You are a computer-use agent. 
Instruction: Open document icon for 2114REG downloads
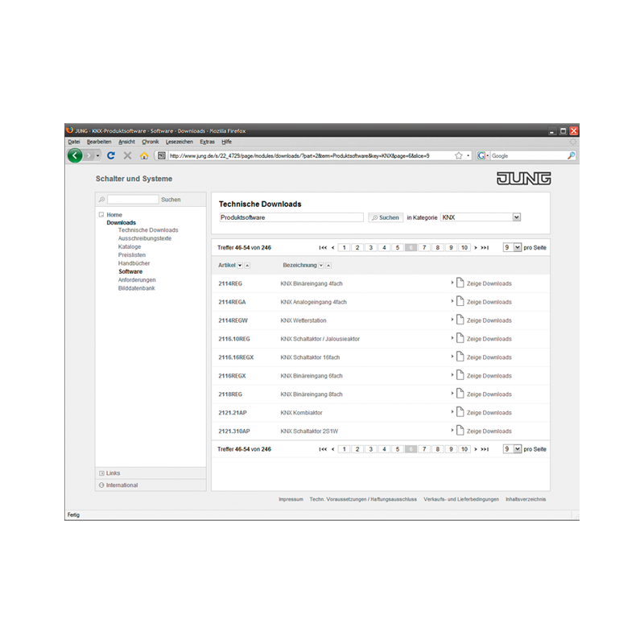tap(460, 283)
